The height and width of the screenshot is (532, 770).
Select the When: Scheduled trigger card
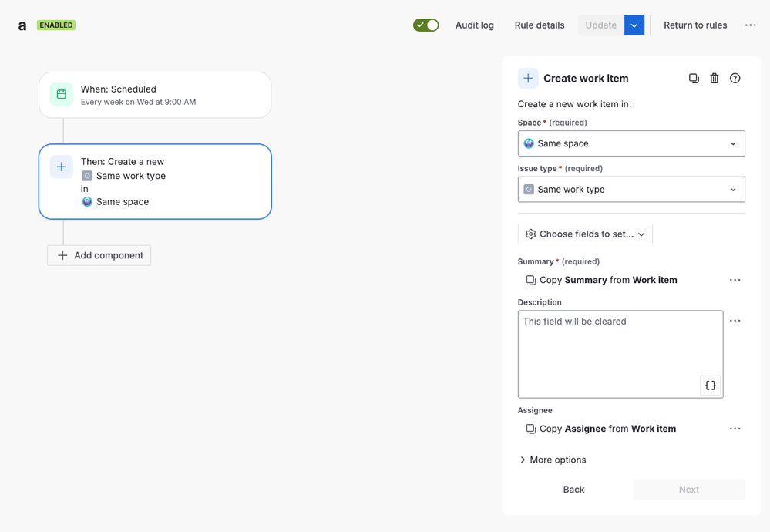tap(155, 95)
